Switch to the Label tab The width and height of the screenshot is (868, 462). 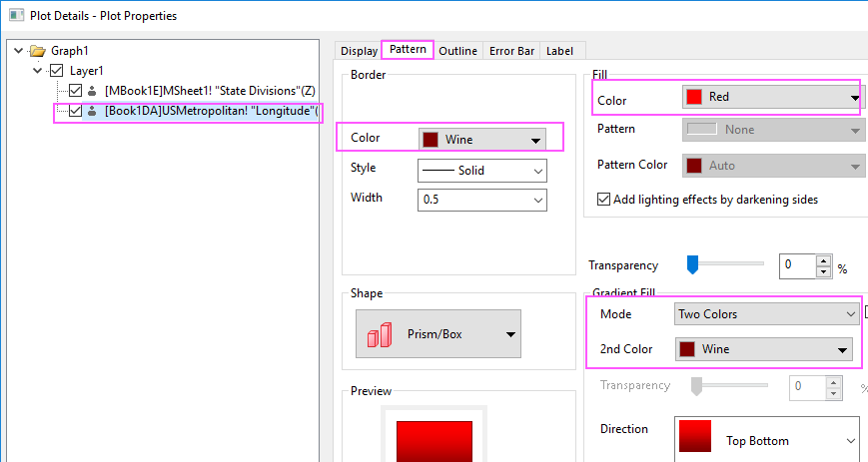coord(559,50)
